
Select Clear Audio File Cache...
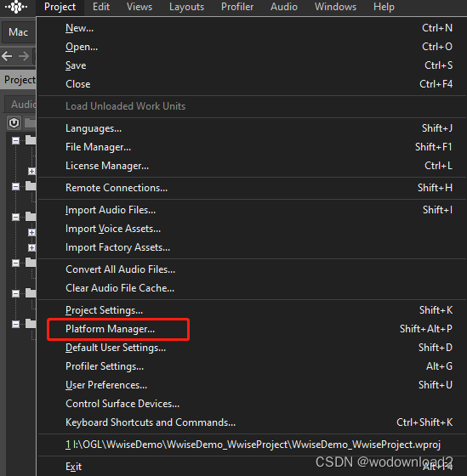[x=252, y=288]
